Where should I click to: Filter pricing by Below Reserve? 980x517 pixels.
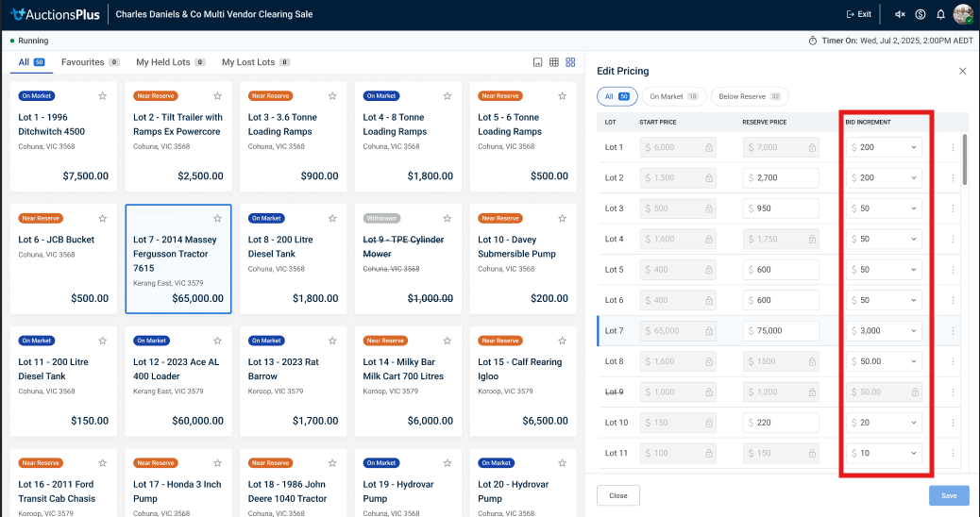(749, 96)
